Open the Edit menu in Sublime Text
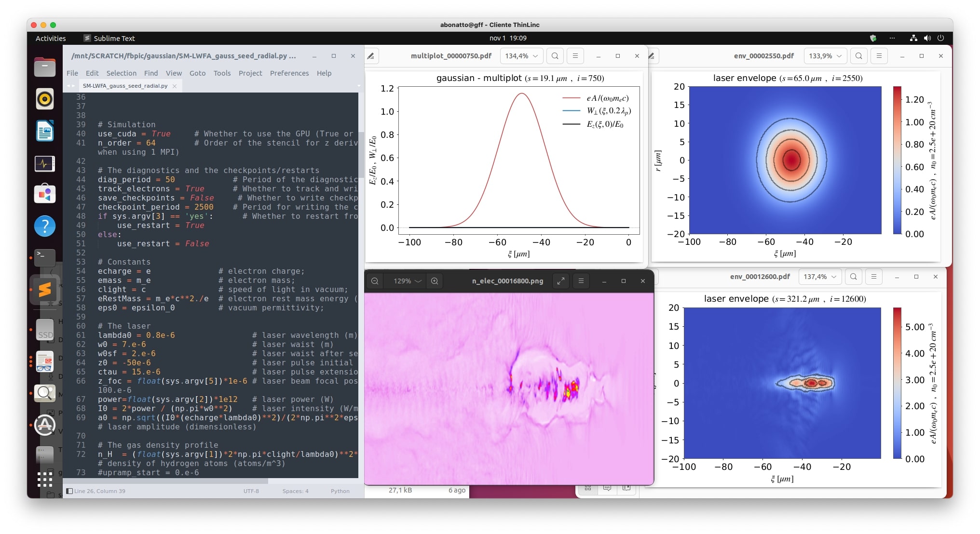Image resolution: width=980 pixels, height=534 pixels. (x=92, y=73)
